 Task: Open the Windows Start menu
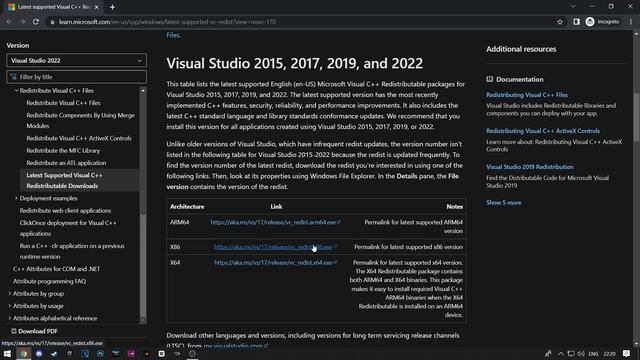pyautogui.click(x=7, y=353)
